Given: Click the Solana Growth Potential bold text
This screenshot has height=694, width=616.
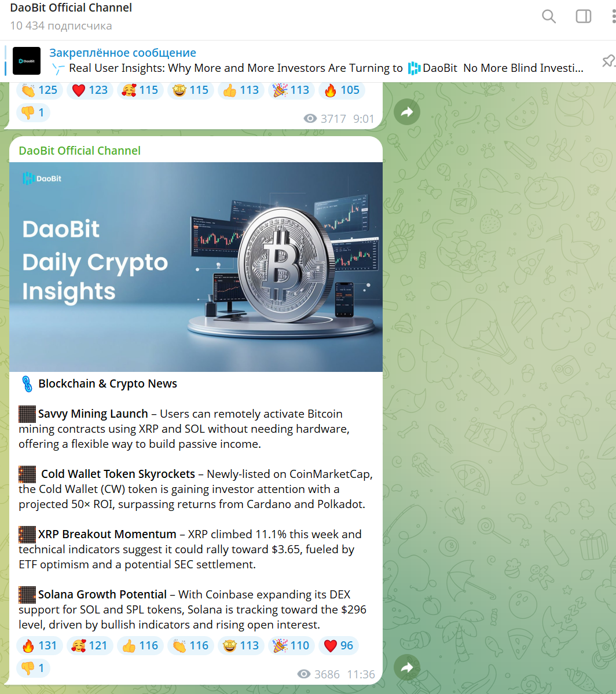Looking at the screenshot, I should coord(102,594).
